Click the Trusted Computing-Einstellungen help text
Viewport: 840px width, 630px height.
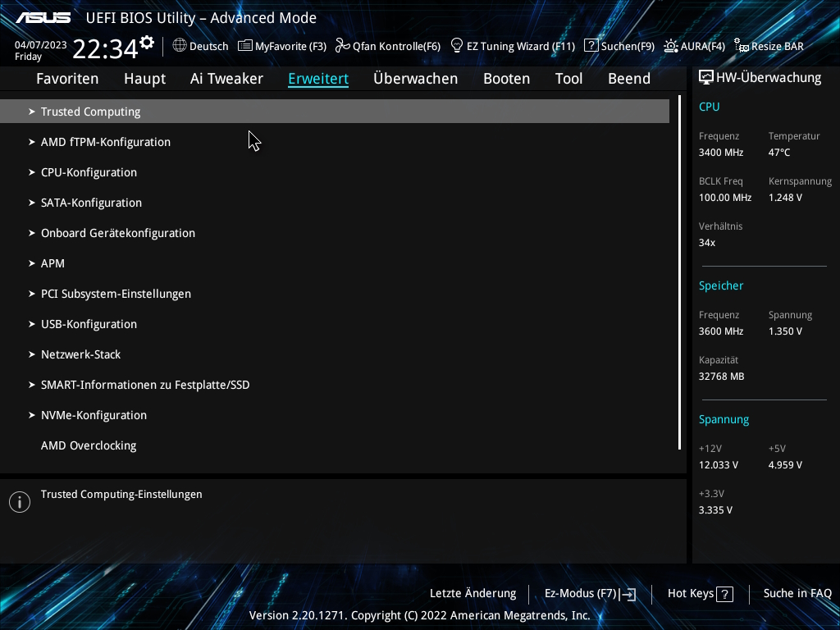[x=121, y=495]
